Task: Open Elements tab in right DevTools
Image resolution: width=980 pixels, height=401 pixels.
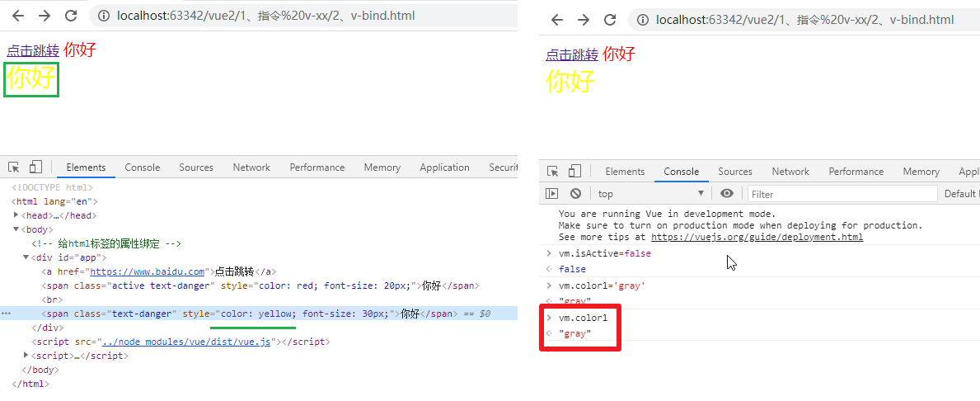Action: (x=625, y=172)
